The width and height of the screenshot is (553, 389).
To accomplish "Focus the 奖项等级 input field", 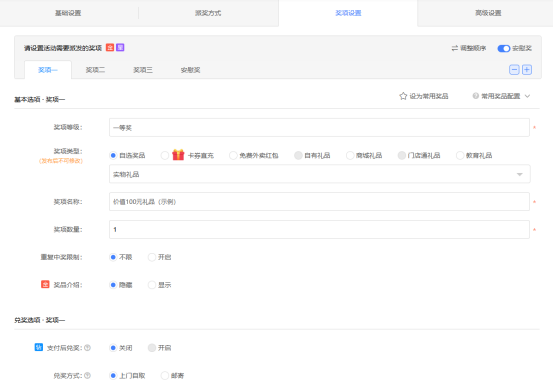I will tap(319, 127).
